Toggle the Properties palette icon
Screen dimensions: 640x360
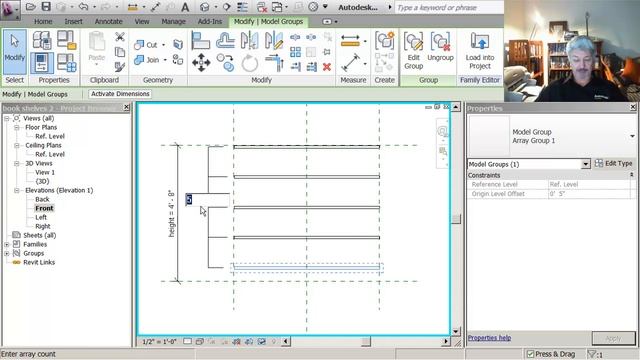coord(42,63)
